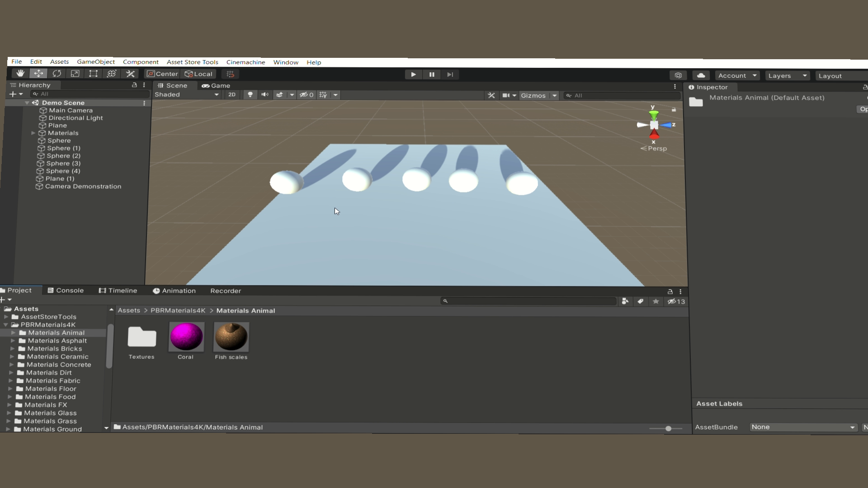Viewport: 868px width, 488px height.
Task: Select the Hand tool
Action: click(20, 73)
